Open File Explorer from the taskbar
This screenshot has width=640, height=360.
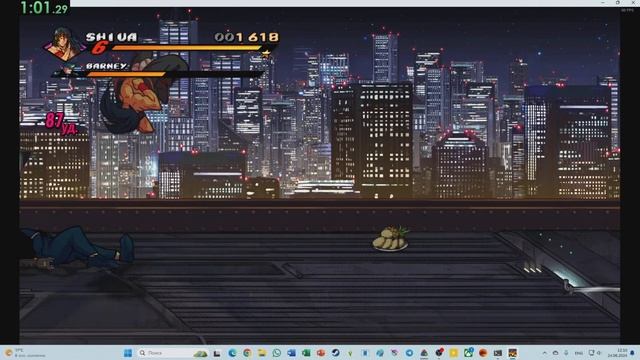click(x=262, y=353)
